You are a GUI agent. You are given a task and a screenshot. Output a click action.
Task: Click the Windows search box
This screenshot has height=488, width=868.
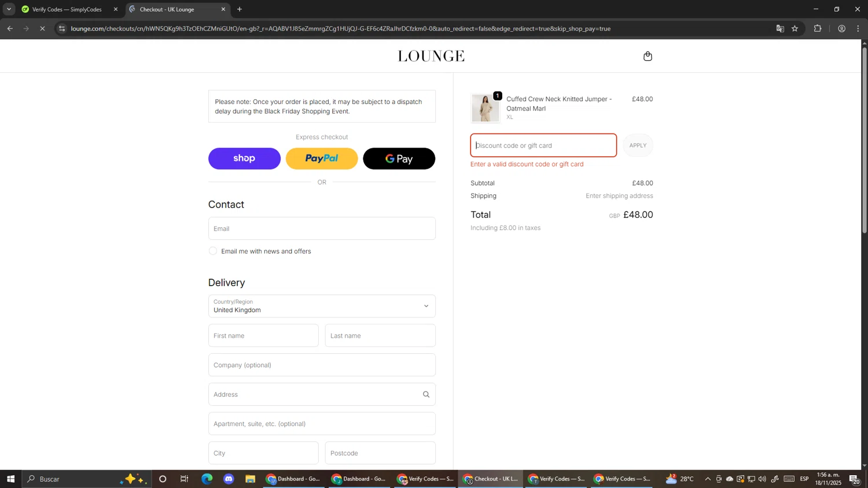point(87,479)
